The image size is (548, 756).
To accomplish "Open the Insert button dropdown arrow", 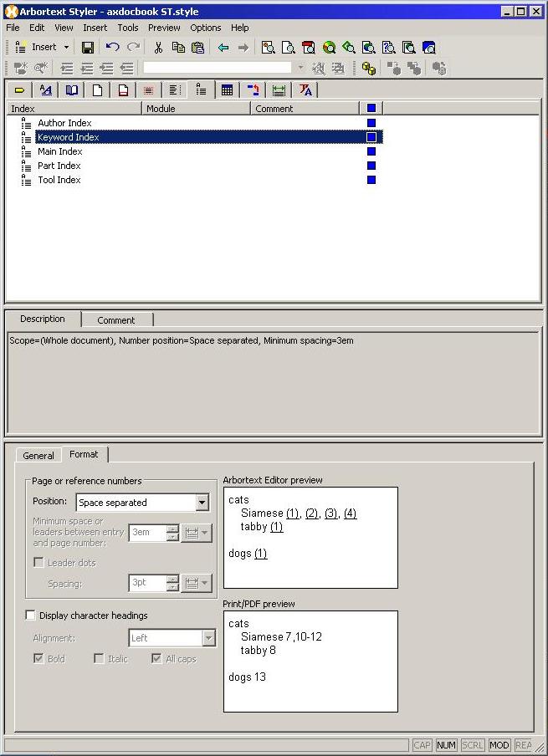I will (67, 47).
